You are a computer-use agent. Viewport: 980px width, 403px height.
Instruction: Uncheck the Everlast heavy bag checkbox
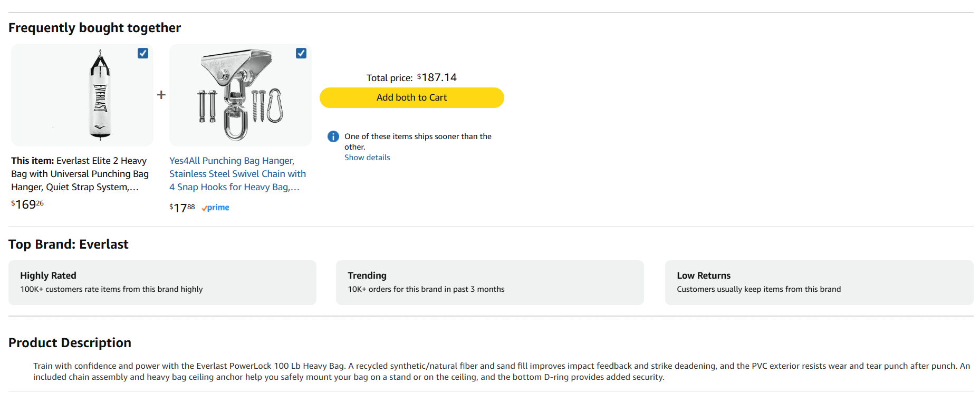coord(143,53)
